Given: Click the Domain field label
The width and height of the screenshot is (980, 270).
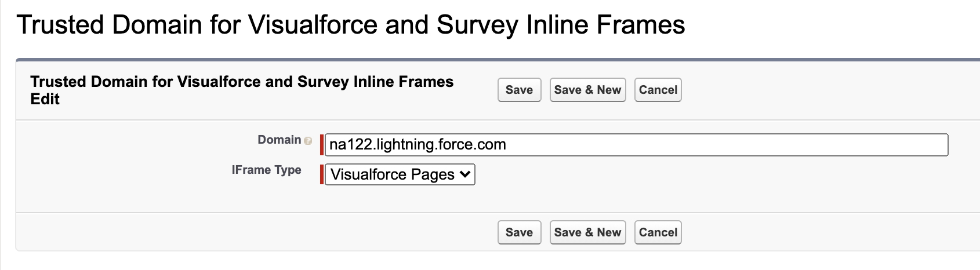Looking at the screenshot, I should [x=279, y=140].
